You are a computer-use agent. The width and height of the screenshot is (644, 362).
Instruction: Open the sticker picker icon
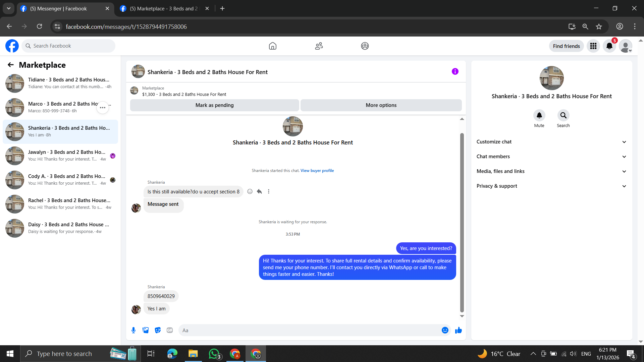point(158,330)
